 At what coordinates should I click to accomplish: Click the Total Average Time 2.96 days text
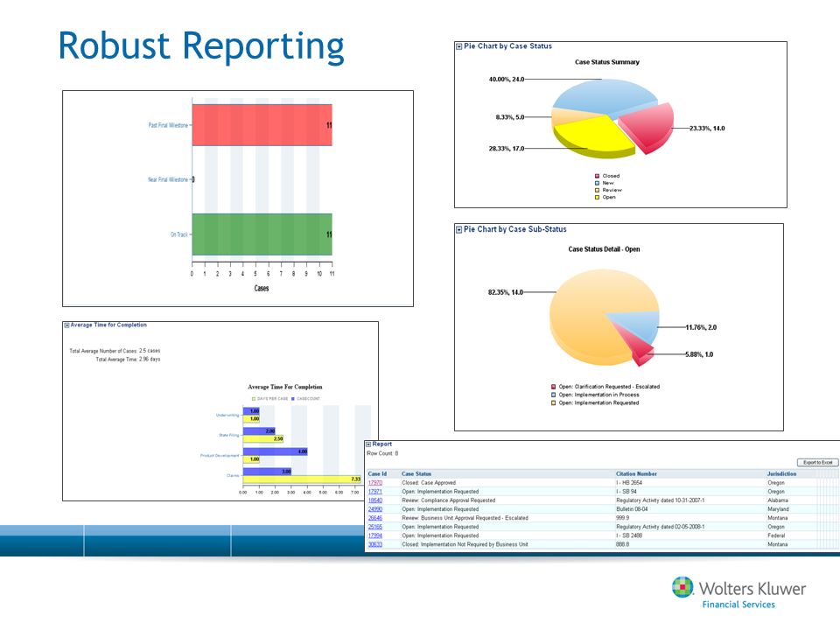coord(128,360)
